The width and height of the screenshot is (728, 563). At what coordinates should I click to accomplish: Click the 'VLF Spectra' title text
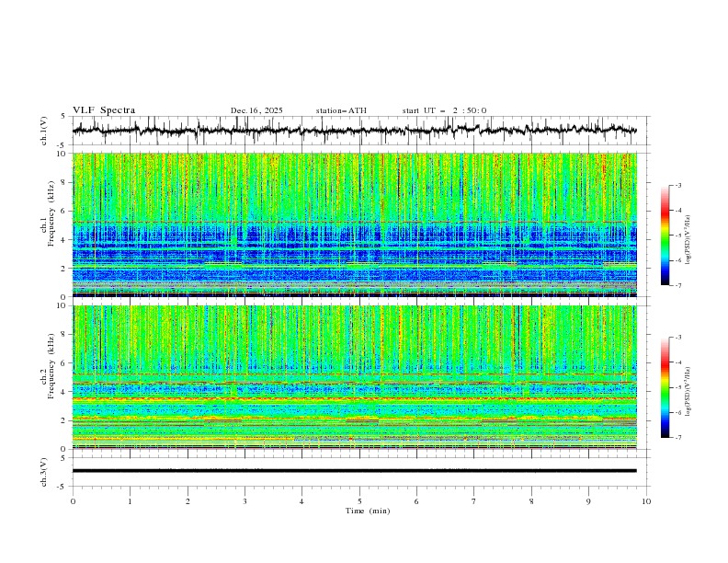click(x=104, y=110)
